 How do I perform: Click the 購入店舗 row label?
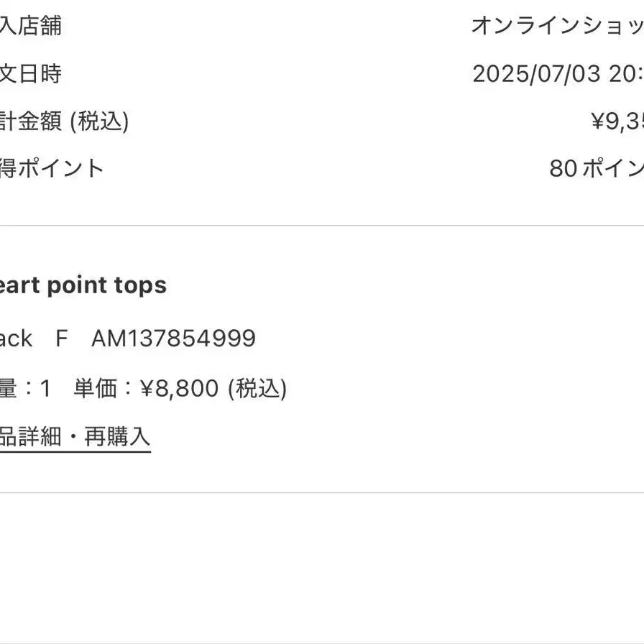click(31, 26)
